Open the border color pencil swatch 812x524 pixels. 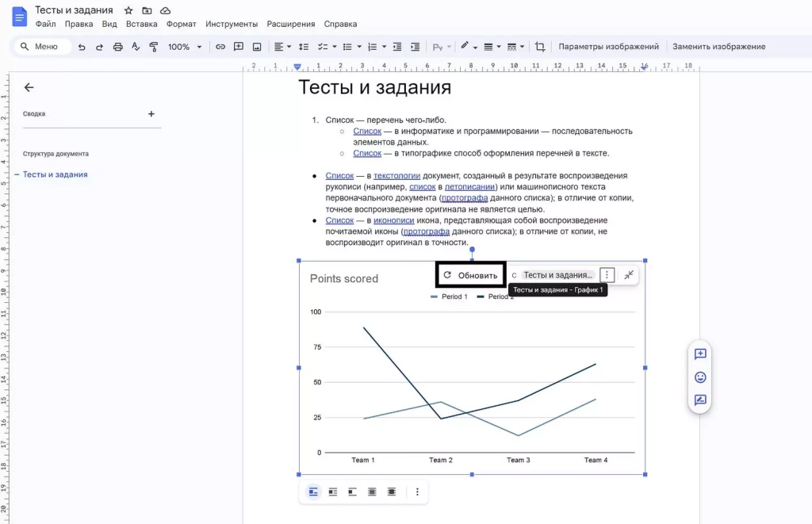pos(465,46)
